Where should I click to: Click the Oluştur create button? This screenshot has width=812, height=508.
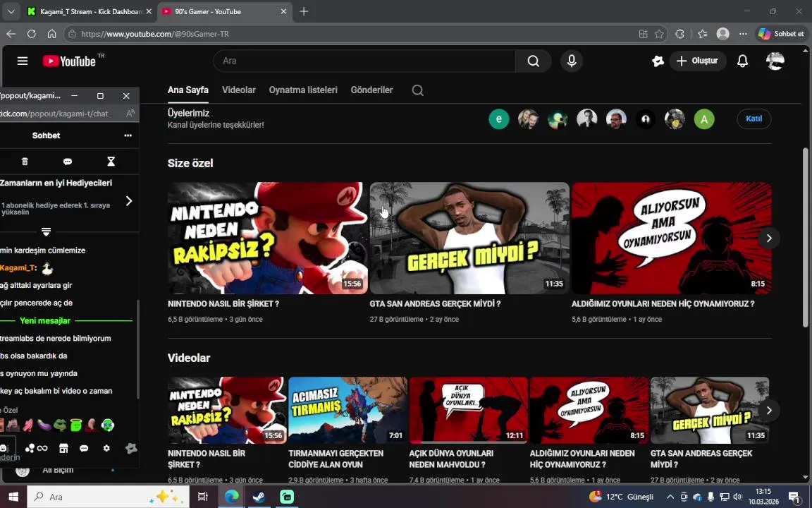[x=698, y=61]
